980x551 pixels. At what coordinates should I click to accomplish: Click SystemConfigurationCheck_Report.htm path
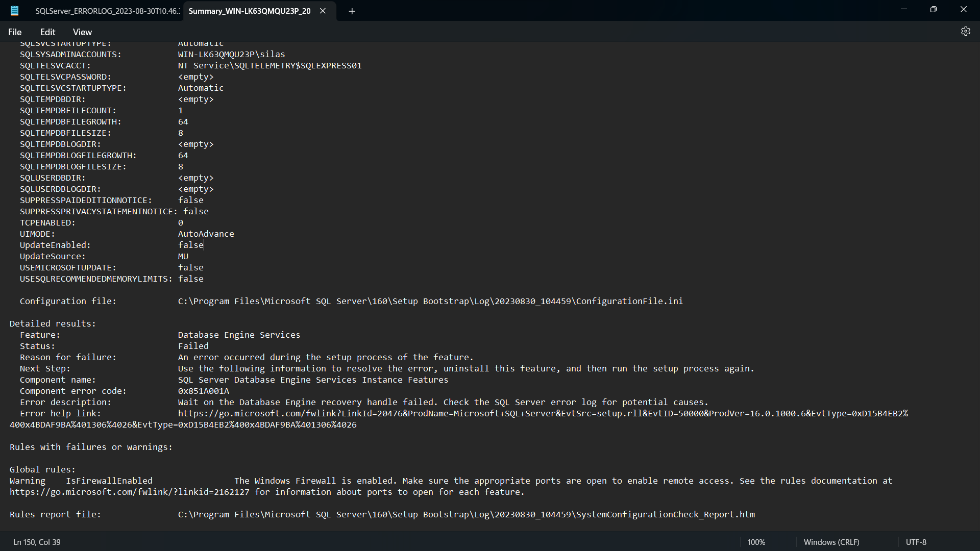click(x=466, y=515)
